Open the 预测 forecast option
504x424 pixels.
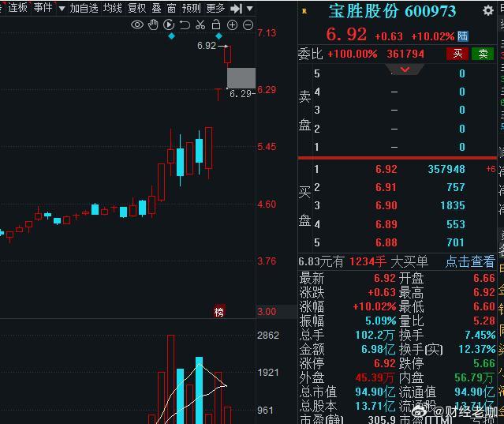pos(191,8)
